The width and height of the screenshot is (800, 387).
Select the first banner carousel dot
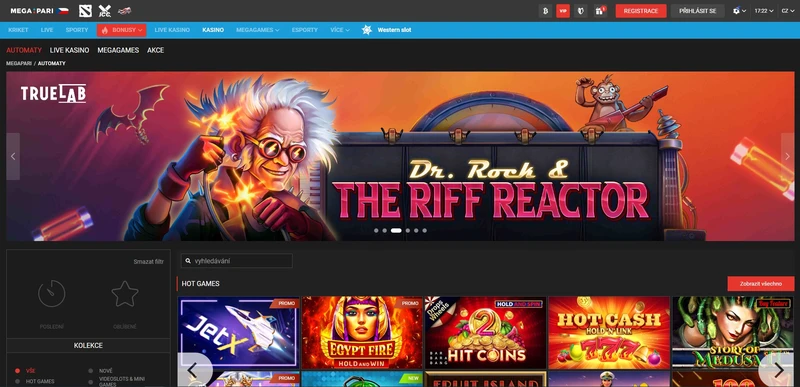(x=376, y=230)
